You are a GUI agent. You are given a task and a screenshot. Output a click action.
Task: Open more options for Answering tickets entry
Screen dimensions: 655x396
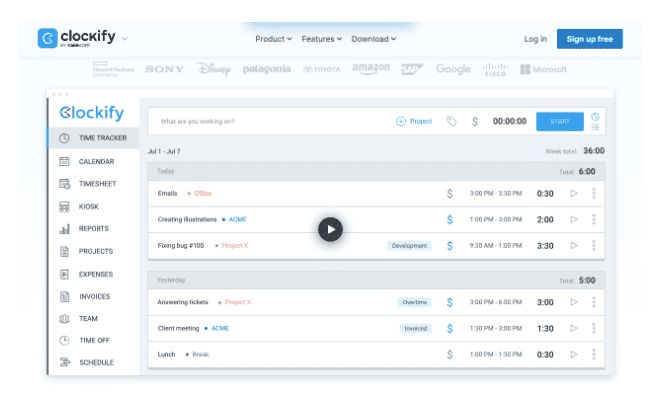pyautogui.click(x=594, y=302)
